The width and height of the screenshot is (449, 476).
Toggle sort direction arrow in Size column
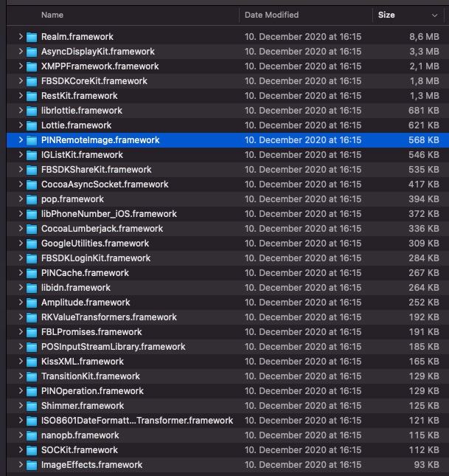pos(434,15)
